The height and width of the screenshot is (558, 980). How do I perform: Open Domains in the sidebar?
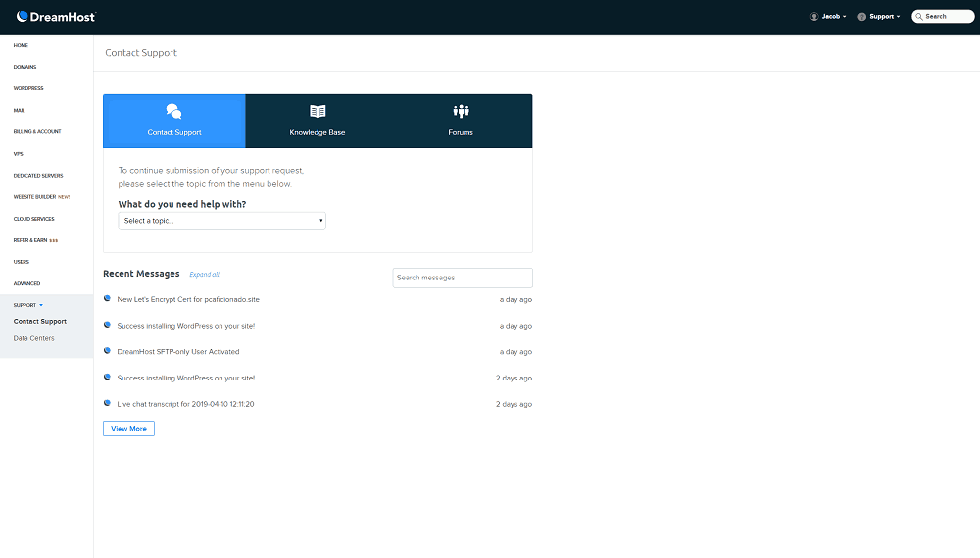click(x=25, y=67)
